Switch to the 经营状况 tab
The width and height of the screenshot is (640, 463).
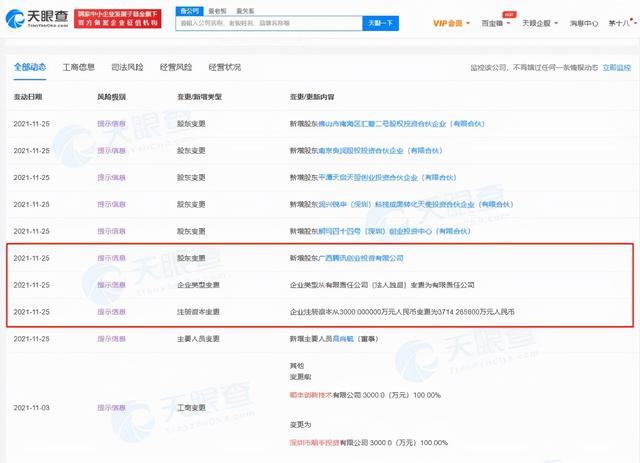tap(224, 67)
